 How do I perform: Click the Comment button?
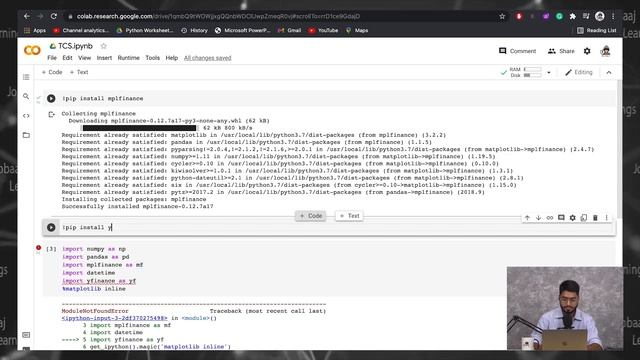click(518, 51)
